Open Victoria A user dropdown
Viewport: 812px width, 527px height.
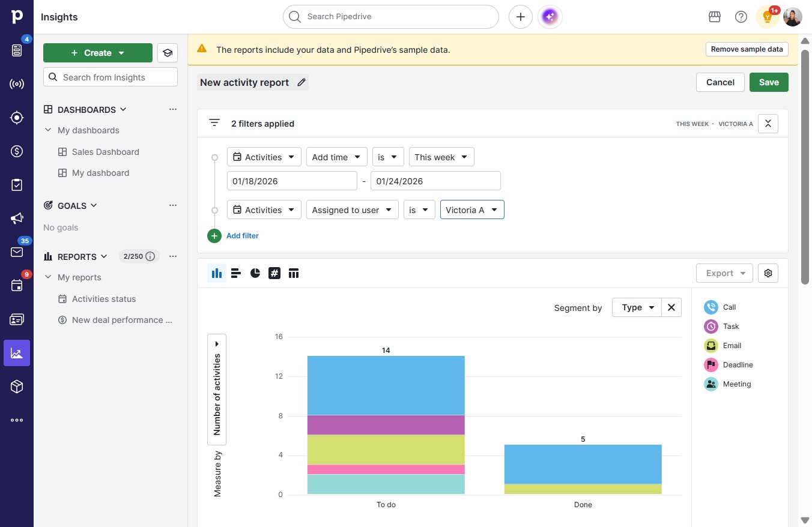click(472, 210)
